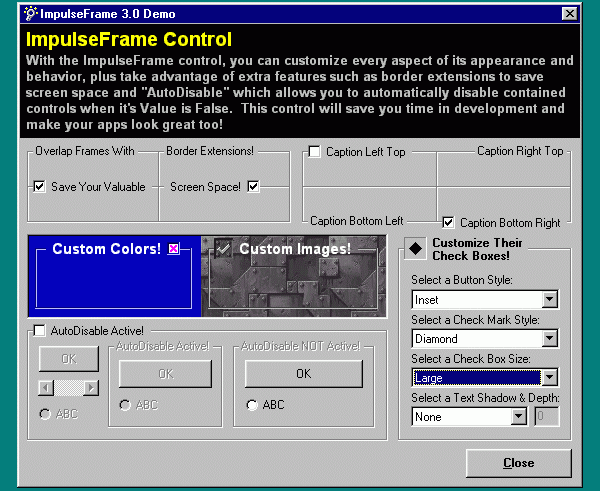
Task: Select ABC radio in inner AutoDisable Active frame
Action: (x=125, y=405)
